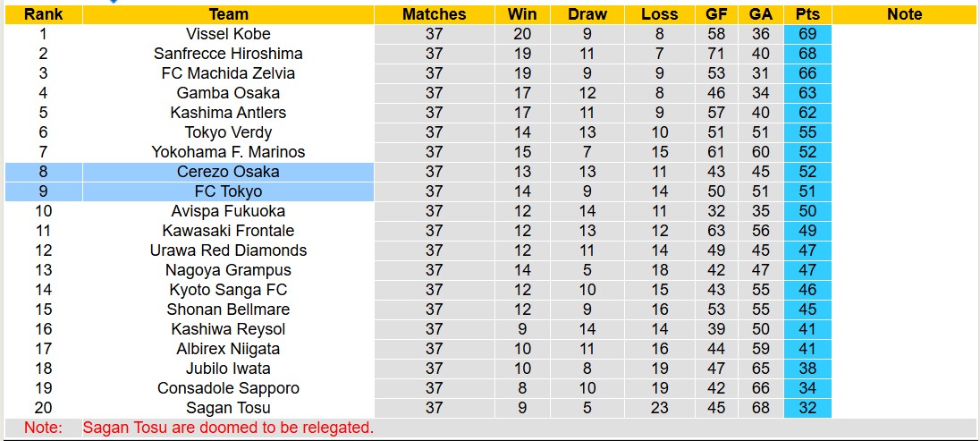Click the red relegation note text
Viewport: 980px width, 441px height.
tap(228, 428)
